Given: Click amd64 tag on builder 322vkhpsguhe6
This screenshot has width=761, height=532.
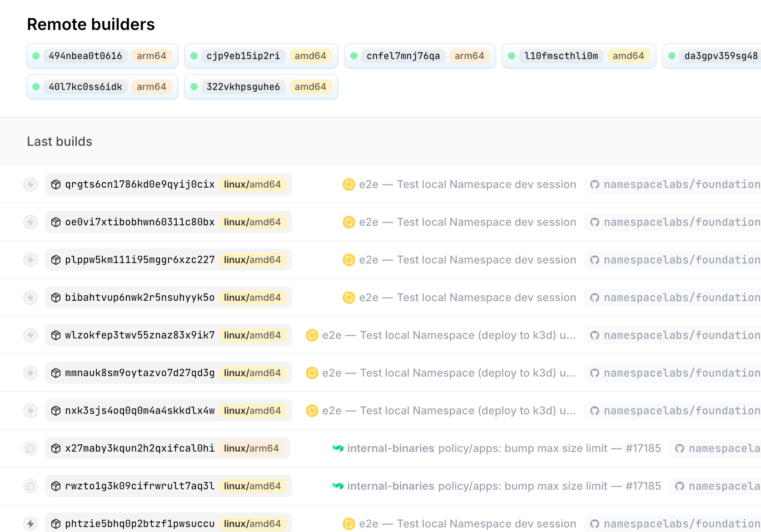Looking at the screenshot, I should click(x=310, y=87).
